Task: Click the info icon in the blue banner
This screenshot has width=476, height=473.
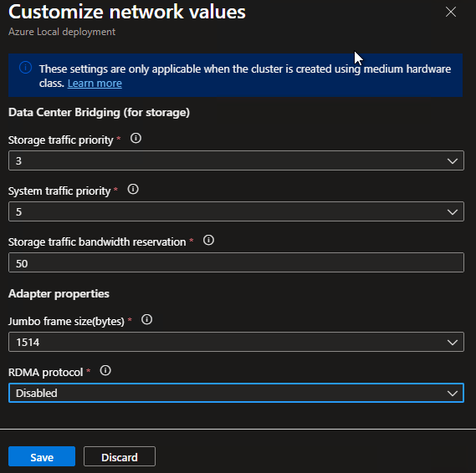Action: [25, 68]
